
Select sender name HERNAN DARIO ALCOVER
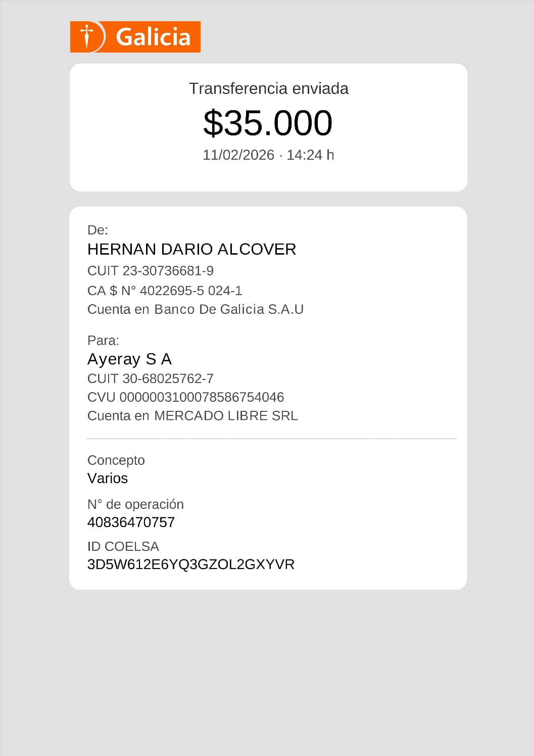[x=191, y=249]
